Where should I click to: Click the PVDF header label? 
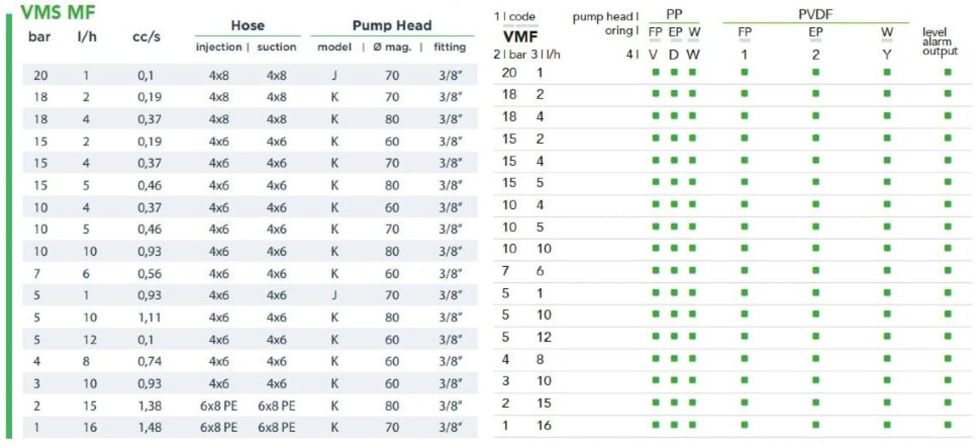(815, 14)
